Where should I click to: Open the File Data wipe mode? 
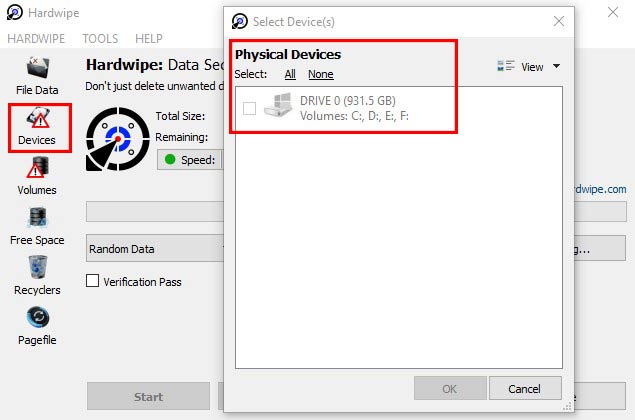point(37,75)
